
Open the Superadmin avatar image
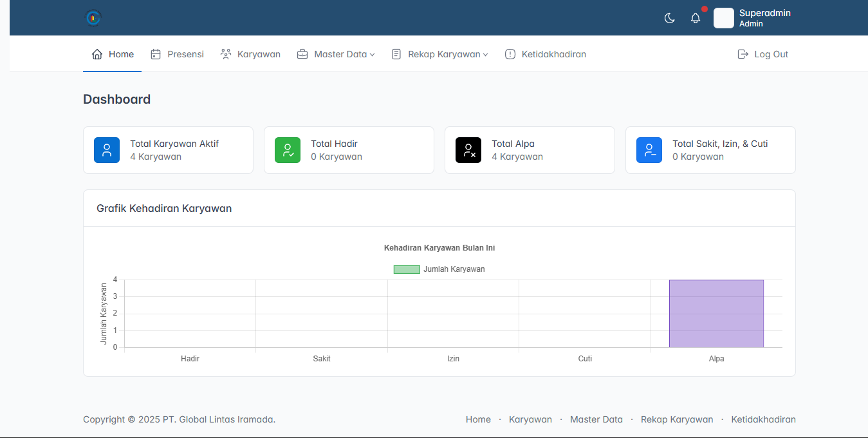[724, 18]
